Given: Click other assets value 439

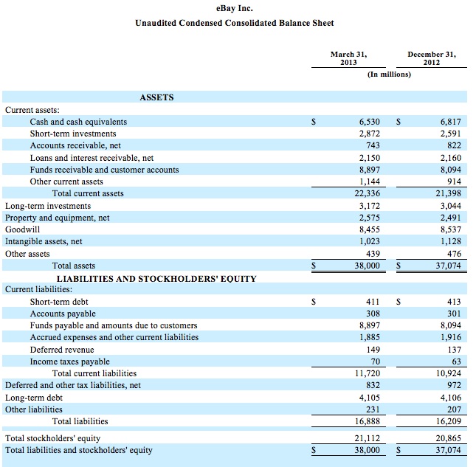Looking at the screenshot, I should click(x=373, y=254).
